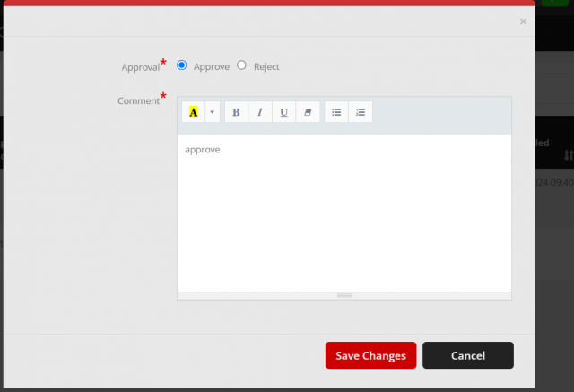The image size is (574, 392).
Task: Close the dialog with the X icon
Action: [523, 22]
